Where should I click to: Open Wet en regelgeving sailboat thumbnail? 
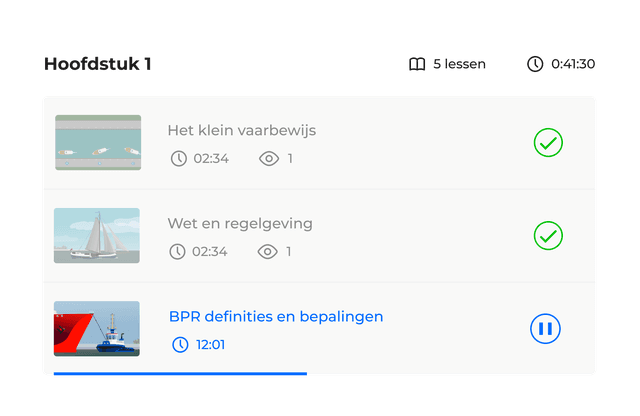pyautogui.click(x=97, y=236)
